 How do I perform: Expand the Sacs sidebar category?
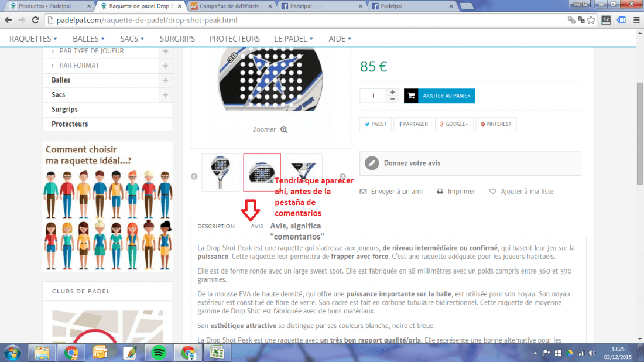click(165, 95)
